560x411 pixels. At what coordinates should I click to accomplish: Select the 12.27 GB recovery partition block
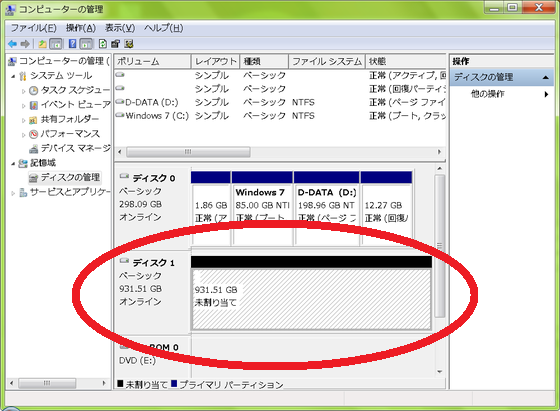386,208
